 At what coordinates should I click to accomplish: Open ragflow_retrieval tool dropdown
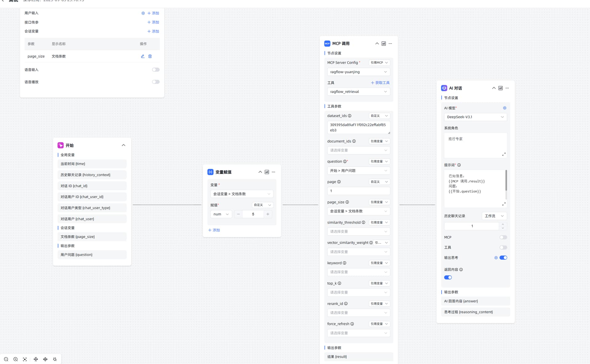(359, 92)
